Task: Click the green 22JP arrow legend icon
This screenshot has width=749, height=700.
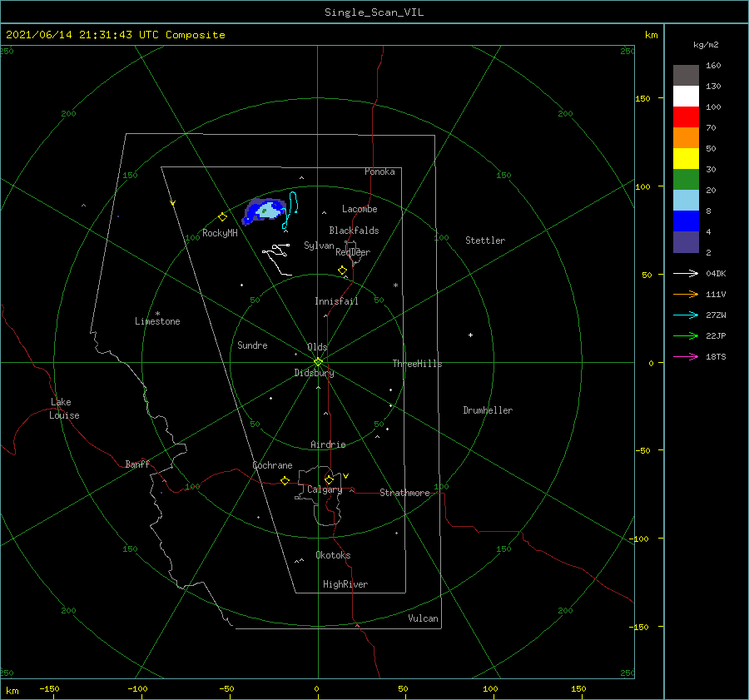Action: point(686,336)
